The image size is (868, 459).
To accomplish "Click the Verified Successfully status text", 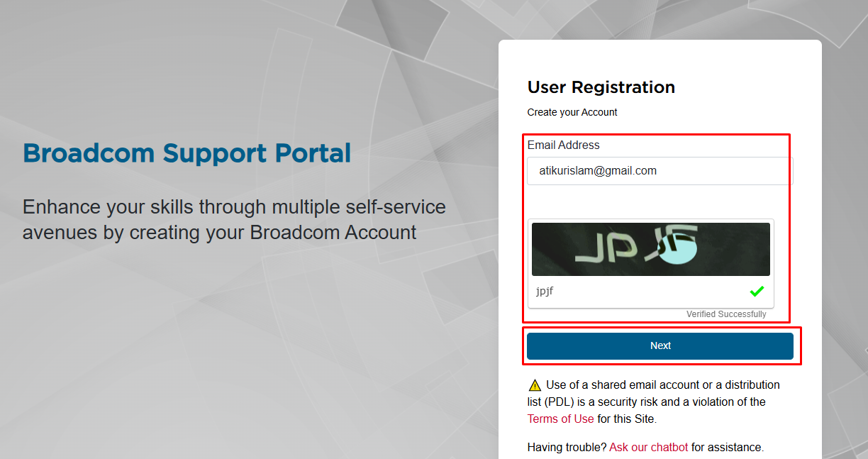I will point(726,314).
